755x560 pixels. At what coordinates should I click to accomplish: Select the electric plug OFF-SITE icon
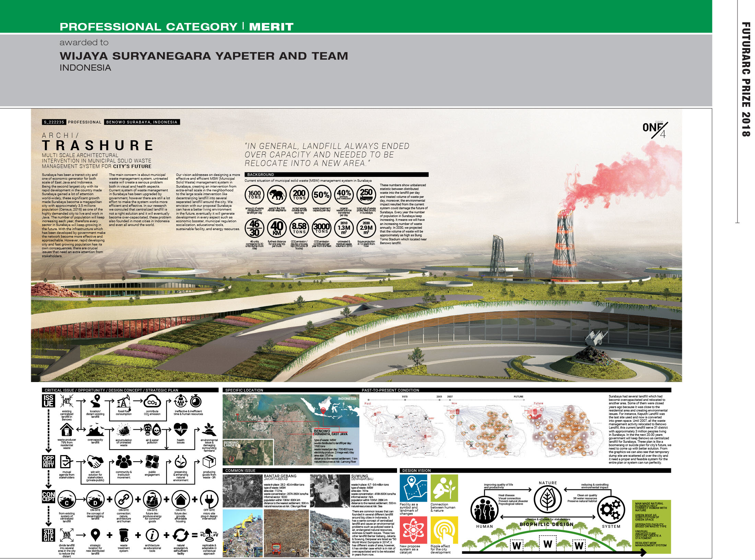click(209, 500)
